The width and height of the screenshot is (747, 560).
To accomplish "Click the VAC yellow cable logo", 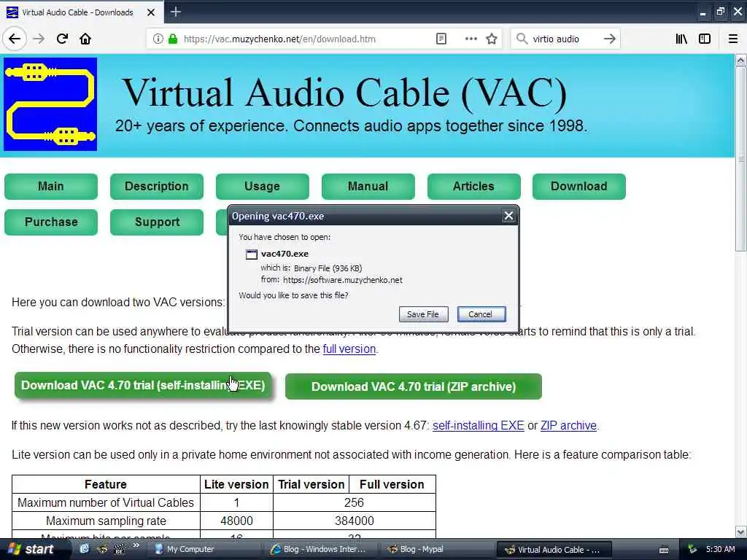I will 50,104.
